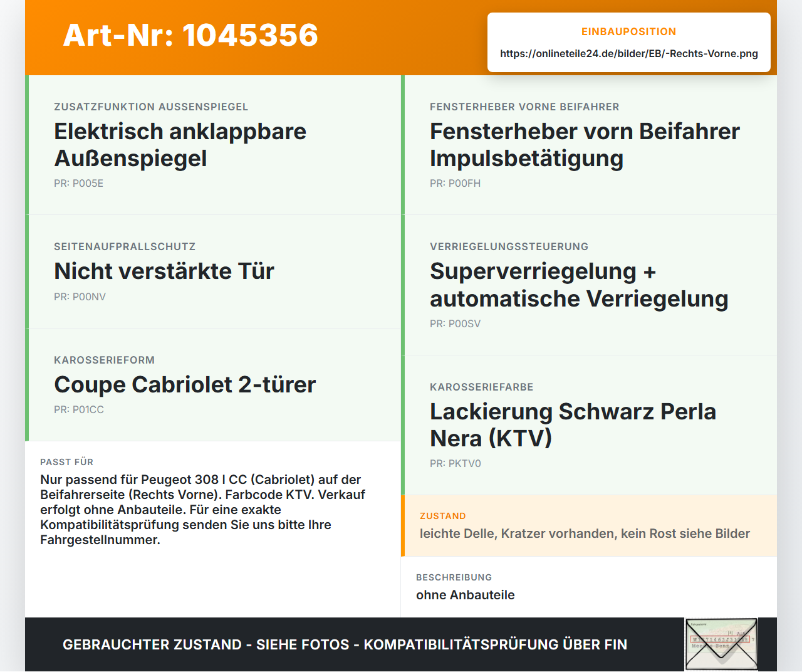The image size is (802, 672).
Task: Click the VERRIEGELUNGSSTEUERUNG label
Action: pyautogui.click(x=509, y=246)
